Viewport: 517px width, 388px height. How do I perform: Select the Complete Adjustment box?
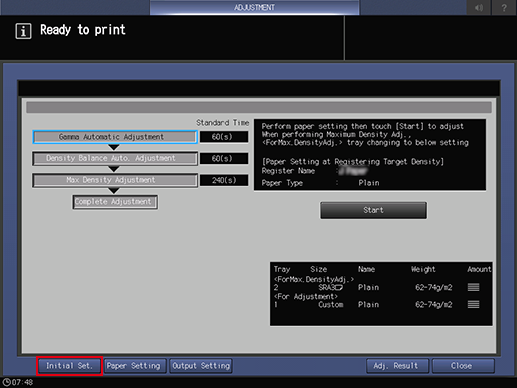click(115, 202)
